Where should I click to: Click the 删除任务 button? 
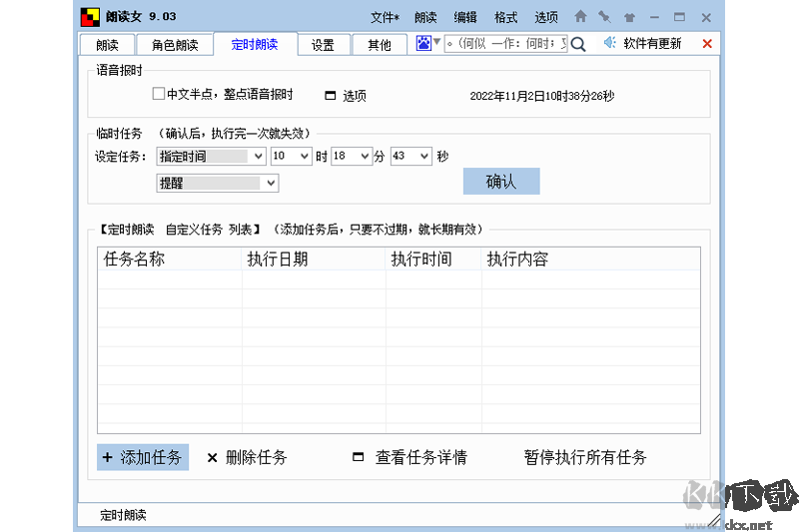(x=247, y=457)
